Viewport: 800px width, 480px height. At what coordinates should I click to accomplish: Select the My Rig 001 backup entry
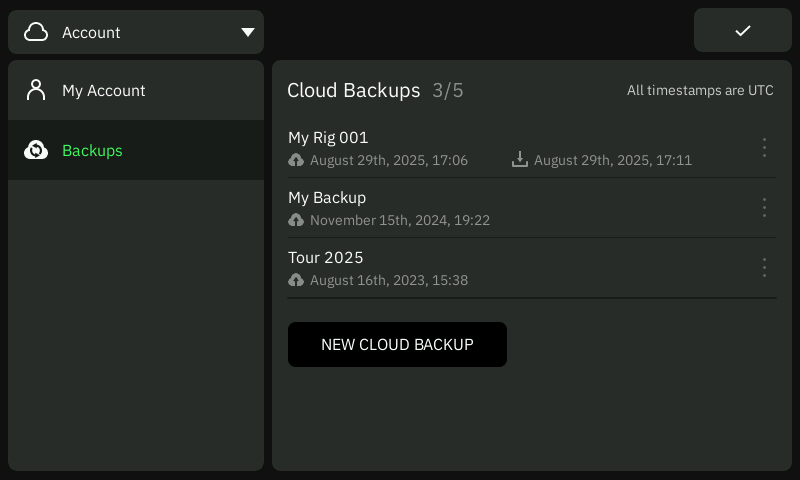pyautogui.click(x=328, y=138)
